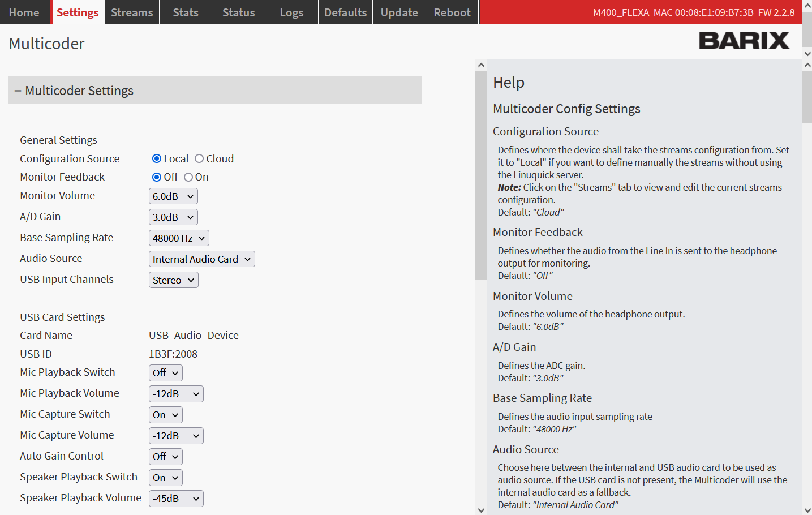The height and width of the screenshot is (515, 812).
Task: Go to the Reboot tab
Action: (x=452, y=12)
